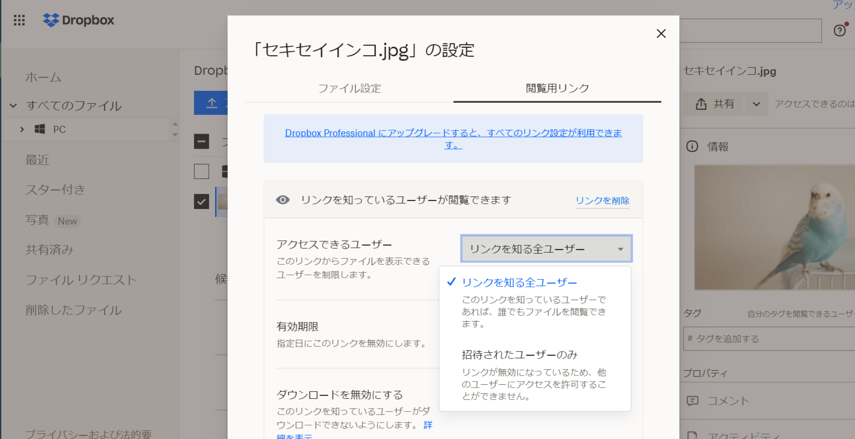
Task: Click the 共有 share button
Action: (x=715, y=104)
